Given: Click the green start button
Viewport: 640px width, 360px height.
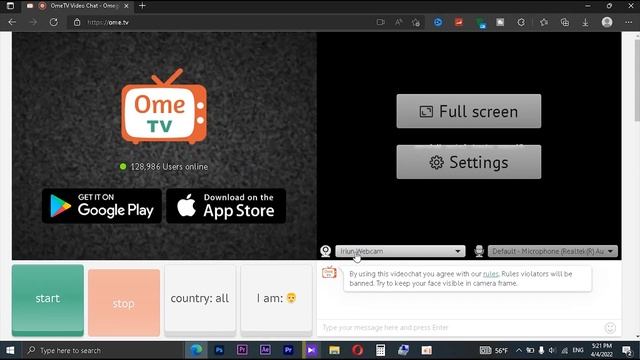Looking at the screenshot, I should 48,300.
